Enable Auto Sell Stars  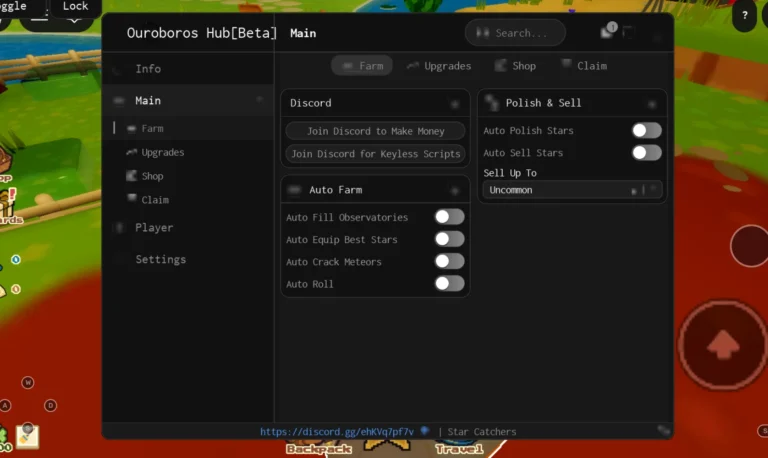point(647,152)
